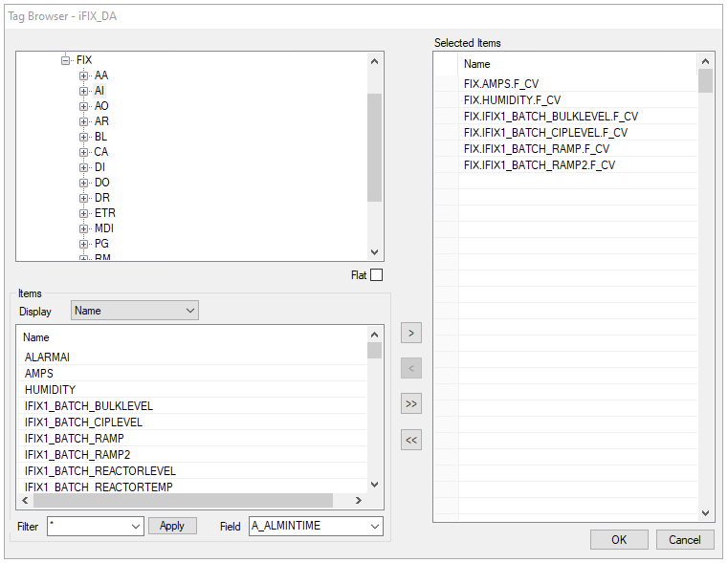Click the Name column header in Selected Items
Image resolution: width=728 pixels, height=563 pixels.
click(x=578, y=64)
